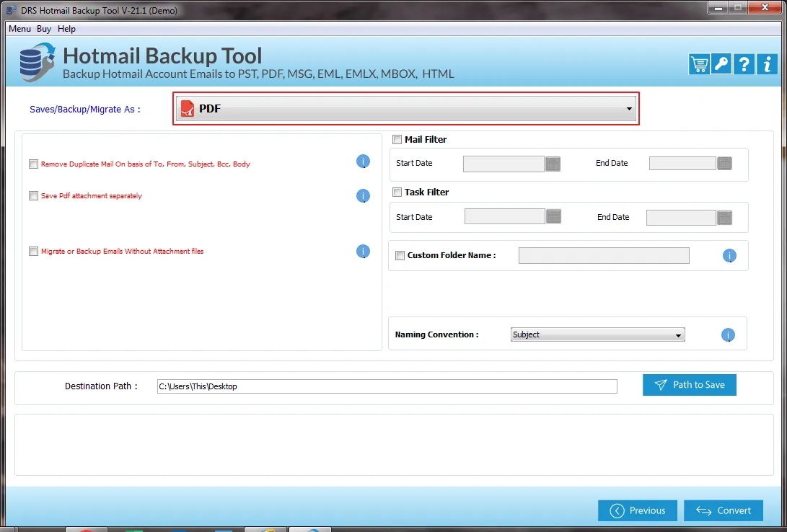Image resolution: width=787 pixels, height=532 pixels.
Task: Click the Mail Filter End Date field
Action: point(682,163)
